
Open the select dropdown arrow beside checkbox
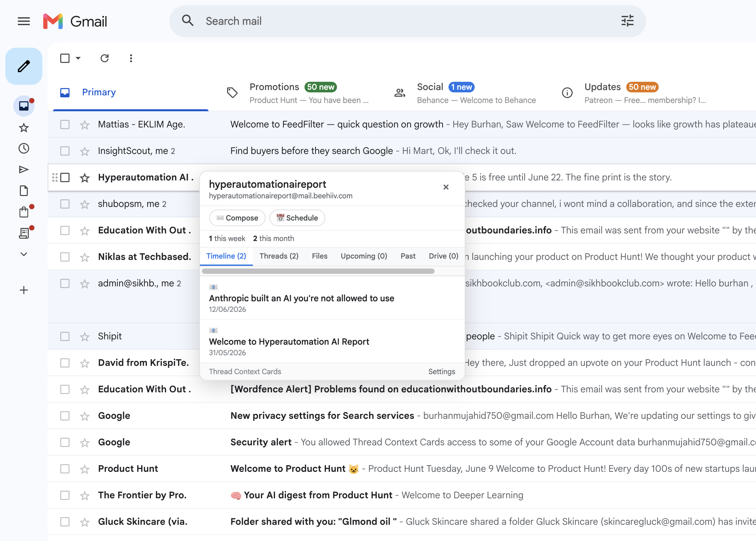tap(78, 58)
